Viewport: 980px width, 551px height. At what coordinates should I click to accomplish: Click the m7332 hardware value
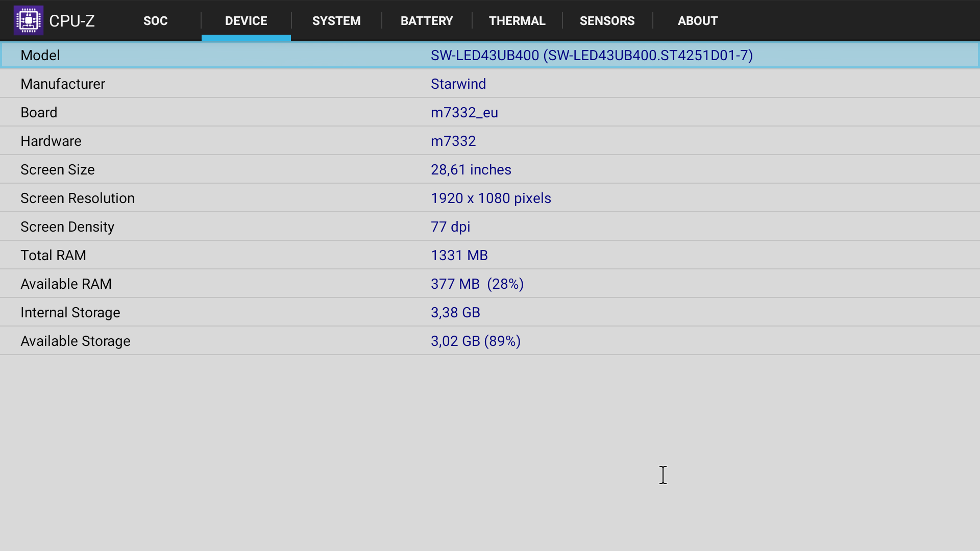453,141
